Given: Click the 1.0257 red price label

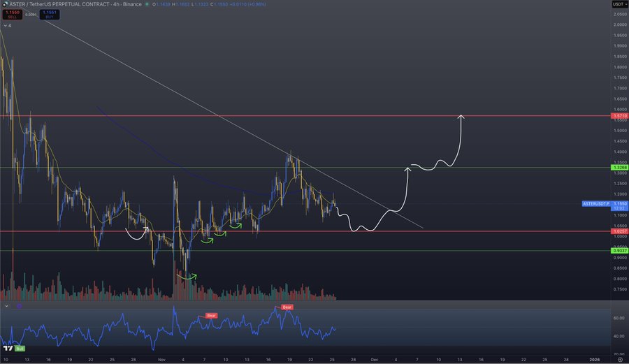Looking at the screenshot, I should point(620,231).
